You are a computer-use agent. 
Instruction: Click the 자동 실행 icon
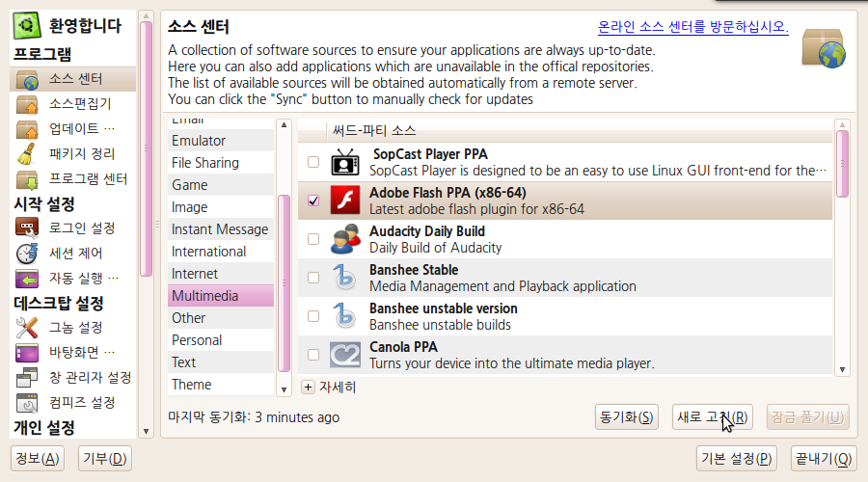click(27, 279)
